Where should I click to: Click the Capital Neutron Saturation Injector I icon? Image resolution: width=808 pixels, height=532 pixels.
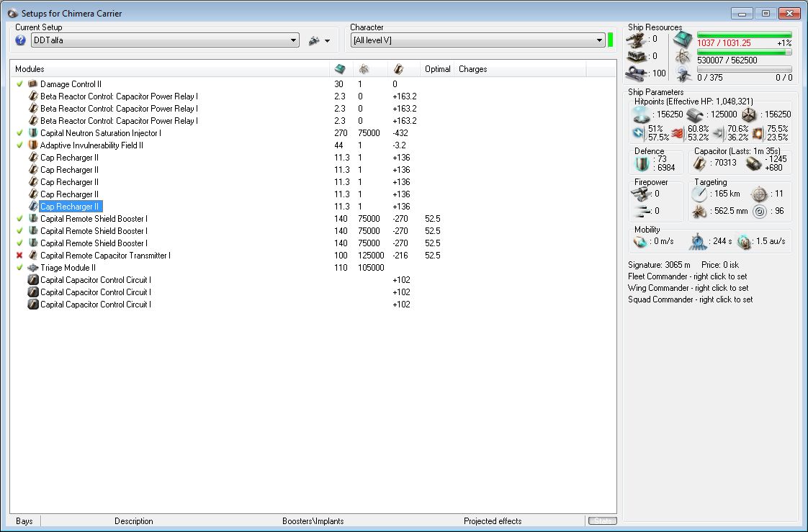pyautogui.click(x=33, y=133)
